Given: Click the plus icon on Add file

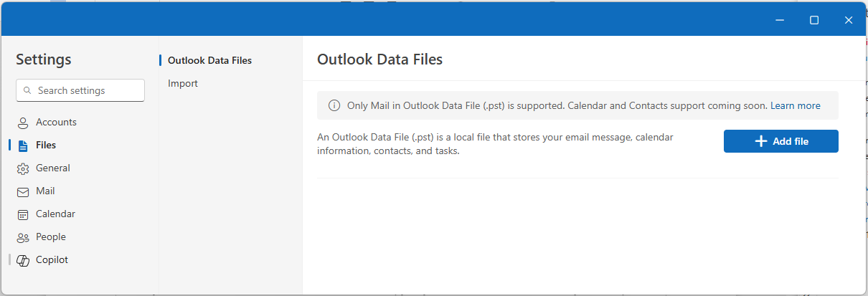Looking at the screenshot, I should click(761, 141).
